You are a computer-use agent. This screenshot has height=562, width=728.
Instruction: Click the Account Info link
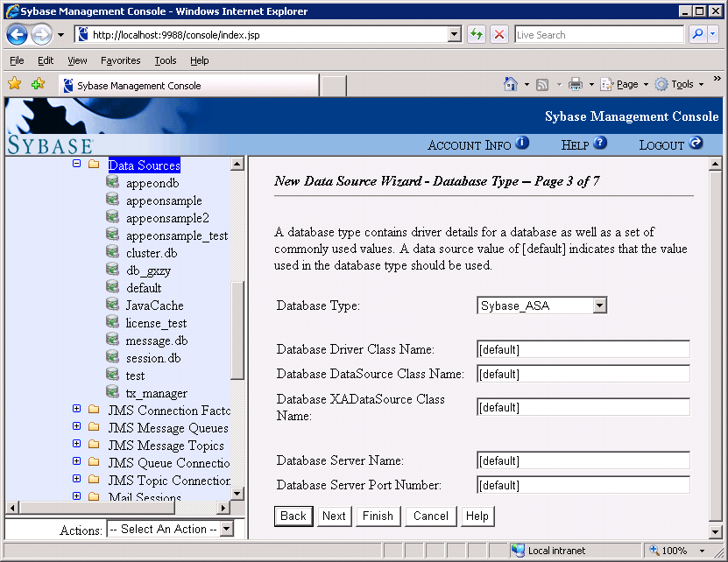[x=470, y=145]
